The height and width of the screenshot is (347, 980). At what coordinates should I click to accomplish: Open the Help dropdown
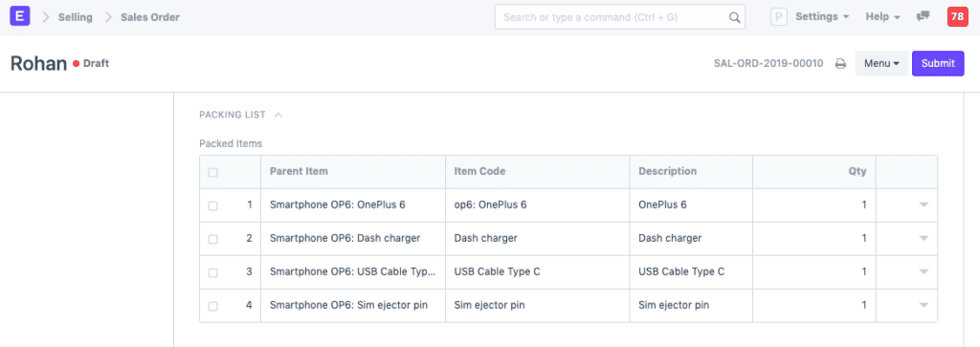coord(882,17)
